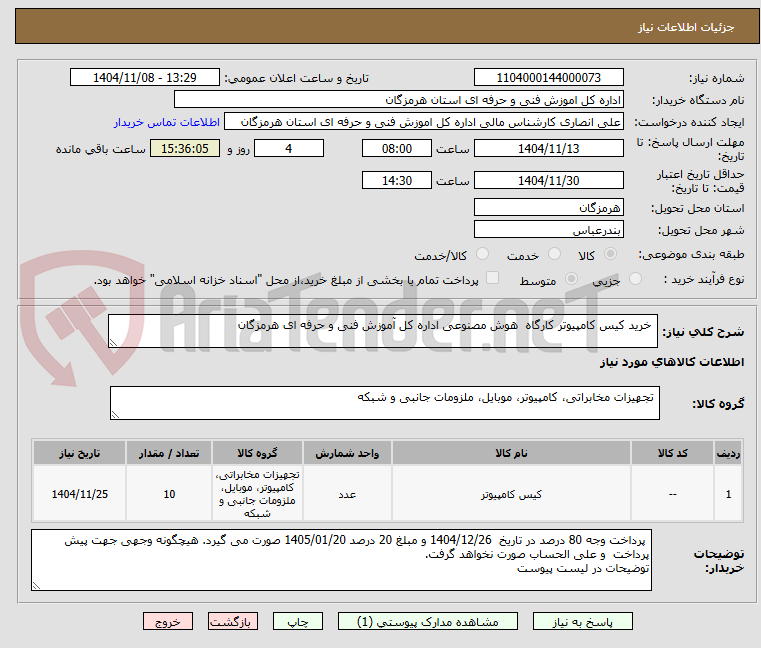Click the delivery province field هرمزگان
Screen dimensions: 761x648
548,208
